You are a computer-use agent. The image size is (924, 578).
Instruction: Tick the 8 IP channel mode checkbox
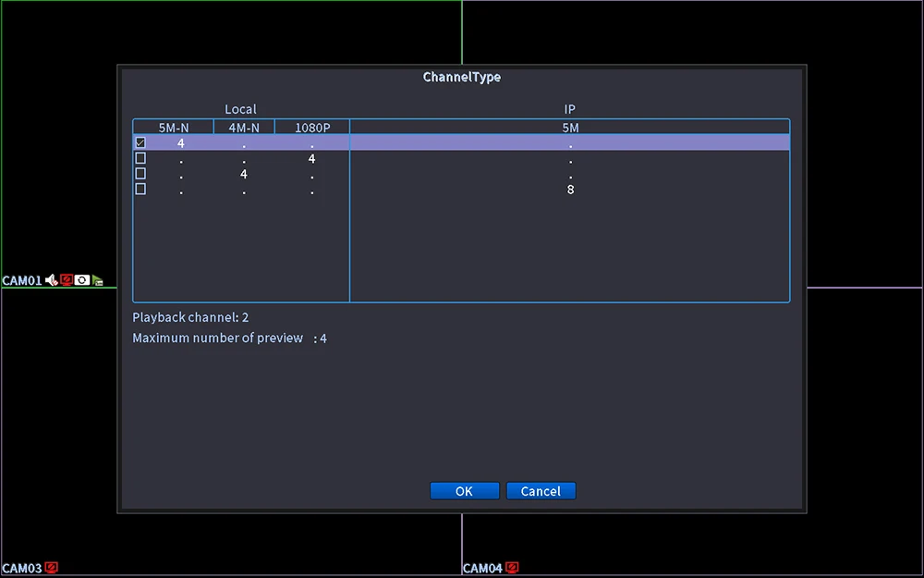tap(140, 189)
